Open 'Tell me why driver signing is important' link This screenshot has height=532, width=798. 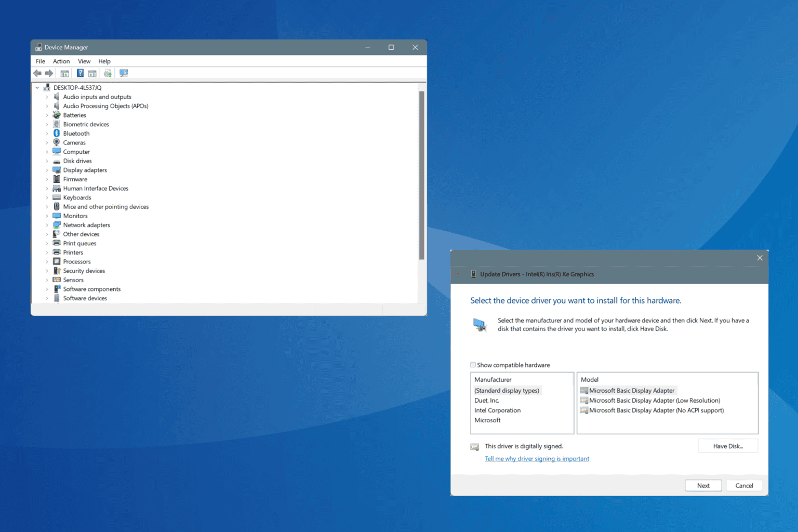tap(537, 459)
